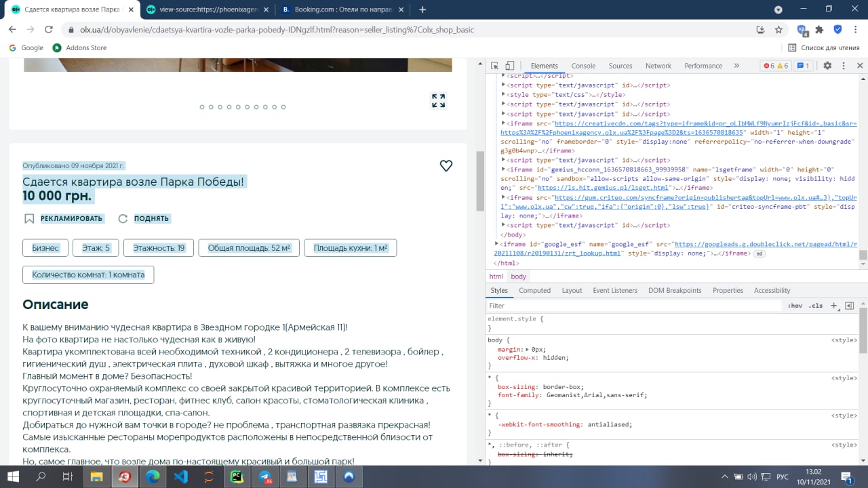Open PyCharm from the taskbar
This screenshot has height=488, width=868.
(x=237, y=476)
